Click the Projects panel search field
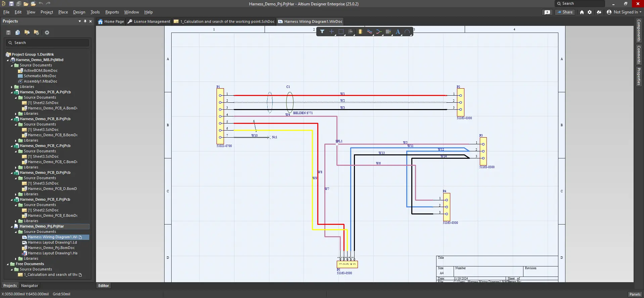Screen dimensions: 644x298 [x=47, y=43]
